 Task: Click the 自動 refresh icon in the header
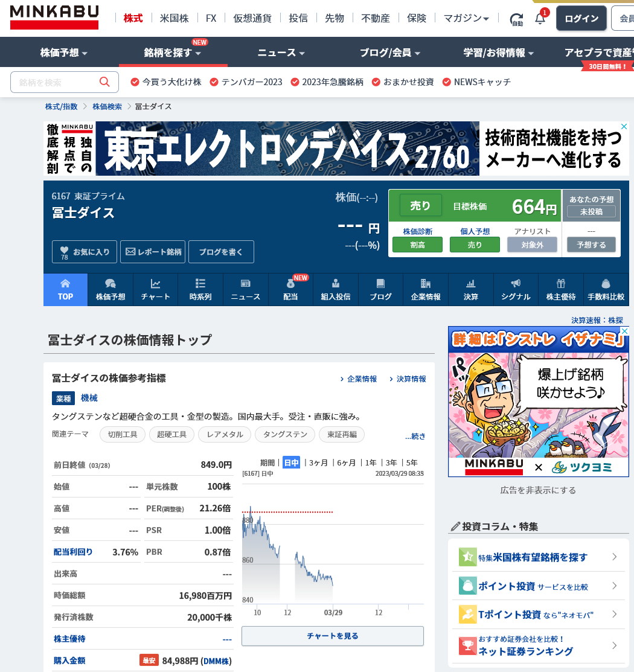(516, 18)
